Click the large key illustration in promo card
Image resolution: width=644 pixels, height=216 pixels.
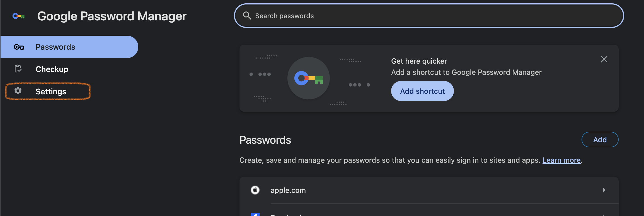(309, 78)
